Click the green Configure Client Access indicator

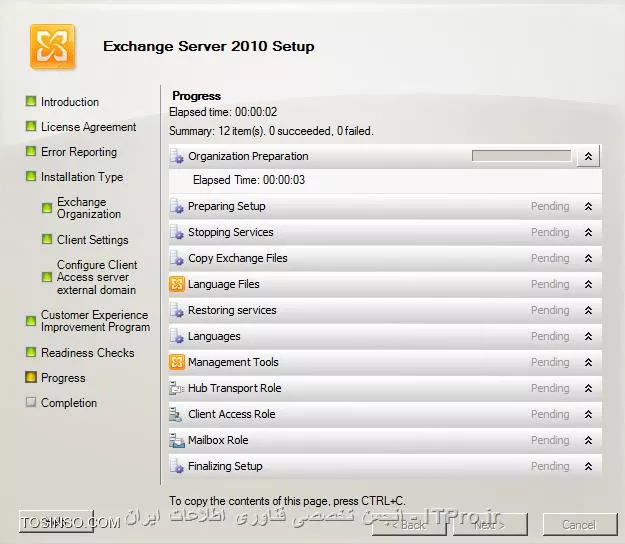47,277
